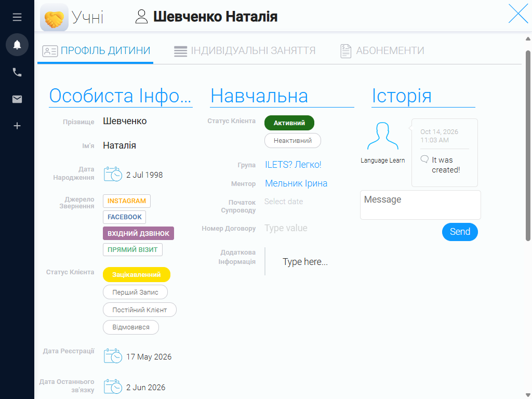This screenshot has width=532, height=399.
Task: Choose the Неактивний status pill
Action: click(x=293, y=140)
